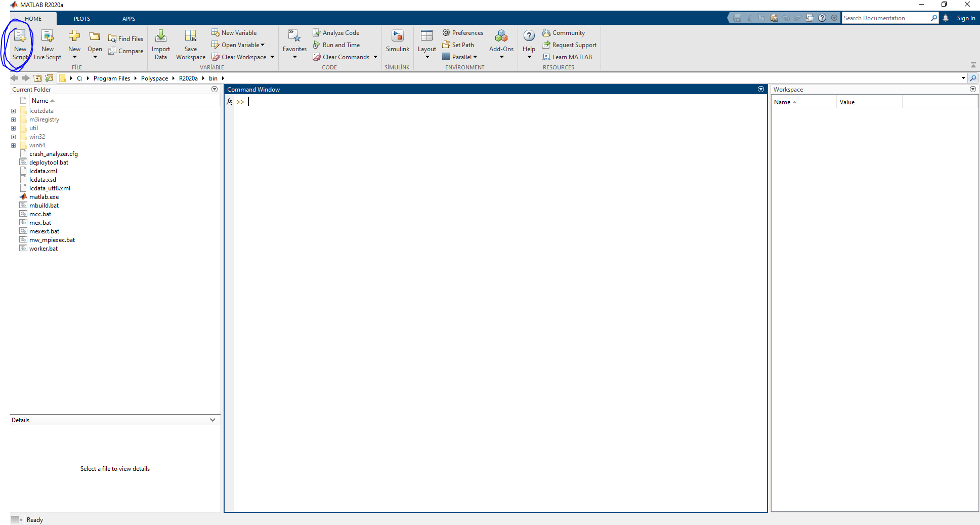Image resolution: width=980 pixels, height=525 pixels.
Task: Click the Browse for folder icon
Action: 49,78
